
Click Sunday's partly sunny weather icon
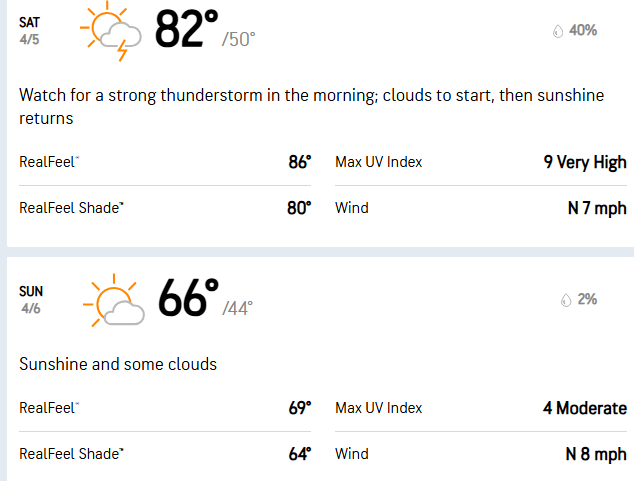(x=113, y=301)
